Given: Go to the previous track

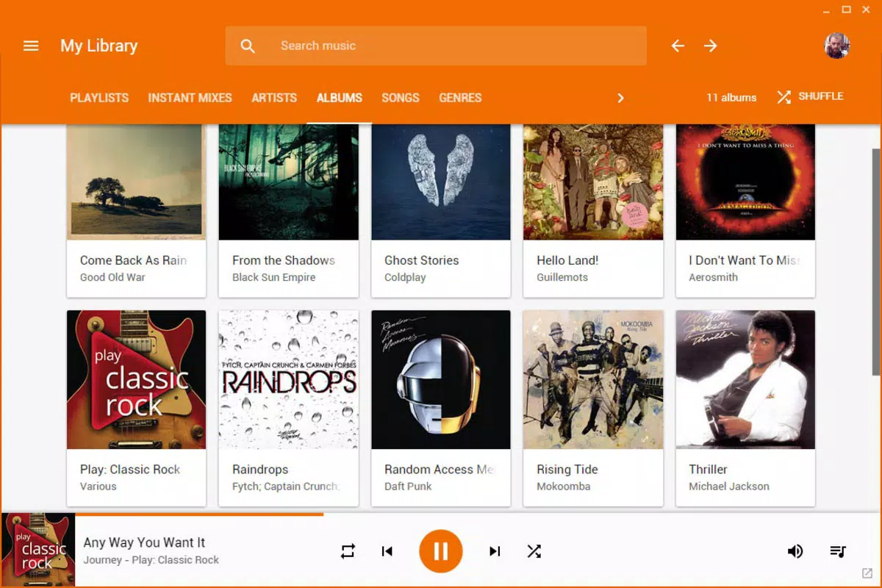Looking at the screenshot, I should (x=387, y=551).
